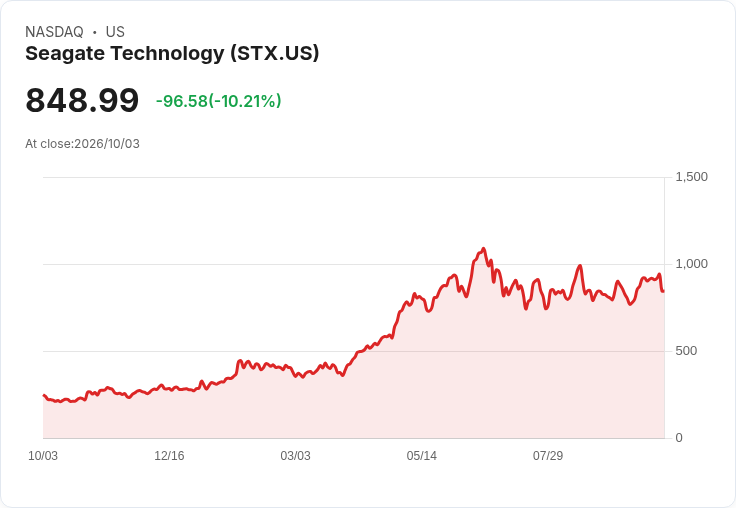Click the highest peak of the price line

coord(483,249)
